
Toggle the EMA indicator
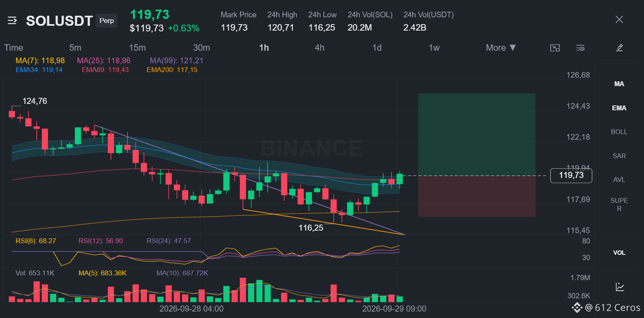point(619,108)
